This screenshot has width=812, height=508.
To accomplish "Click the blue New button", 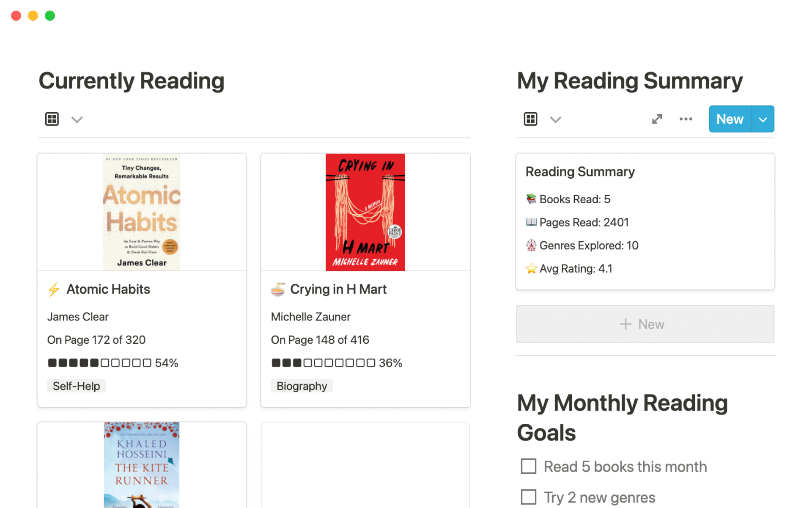I will pos(730,119).
